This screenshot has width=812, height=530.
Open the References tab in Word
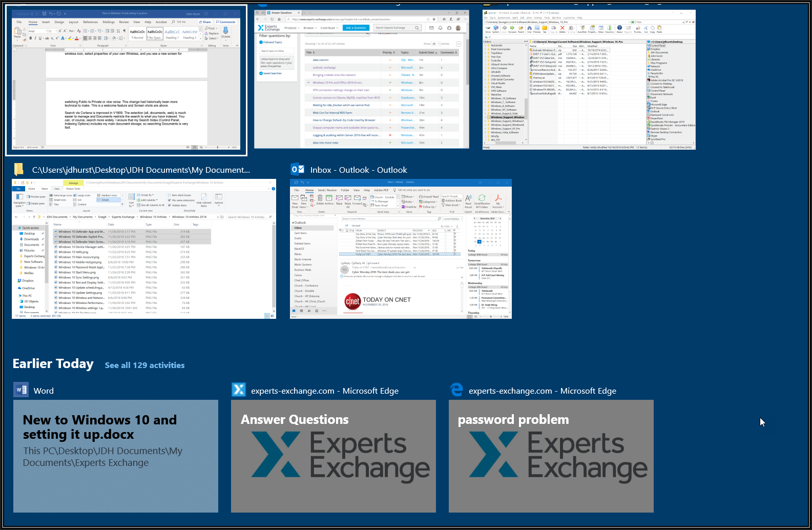coord(91,22)
